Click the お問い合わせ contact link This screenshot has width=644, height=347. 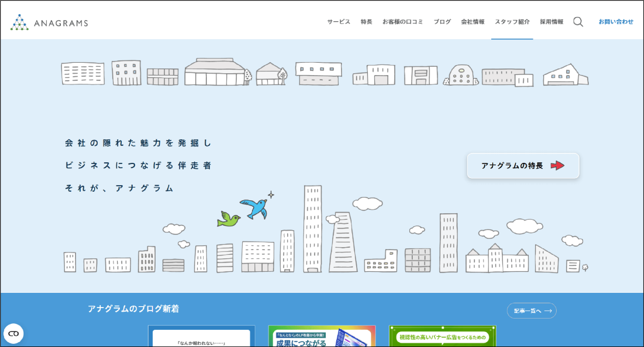click(616, 22)
